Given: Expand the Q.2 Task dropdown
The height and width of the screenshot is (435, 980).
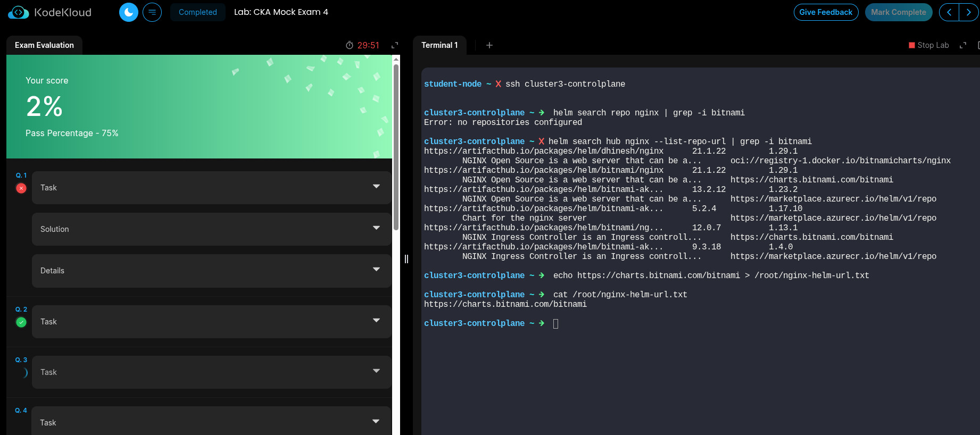Looking at the screenshot, I should click(x=212, y=322).
